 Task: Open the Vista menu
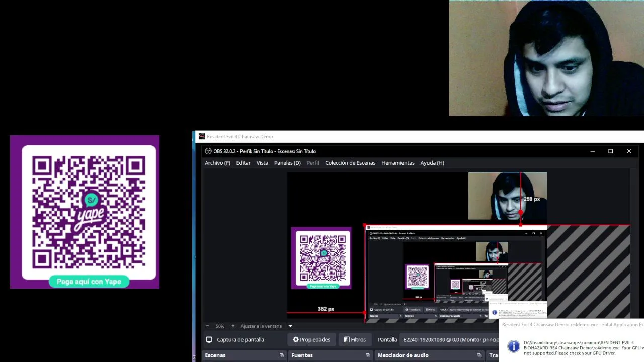(x=262, y=163)
